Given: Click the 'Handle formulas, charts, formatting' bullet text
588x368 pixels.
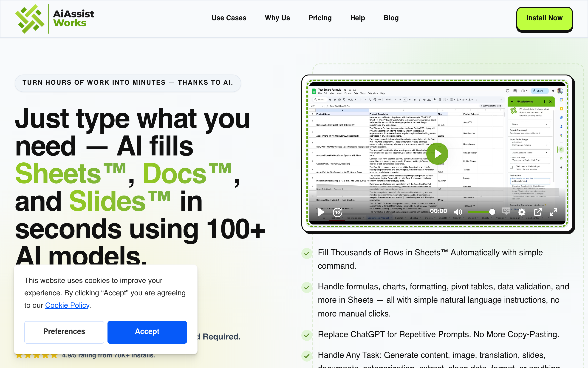Looking at the screenshot, I should tap(443, 300).
